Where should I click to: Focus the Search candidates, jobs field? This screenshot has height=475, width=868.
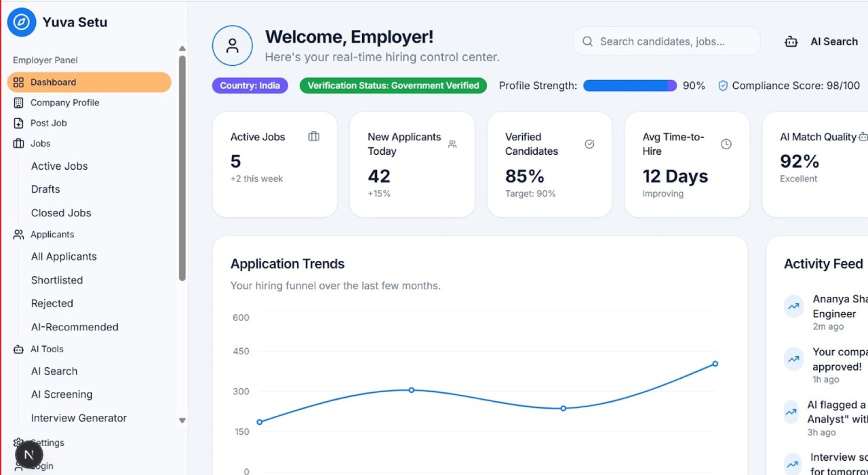(x=667, y=41)
